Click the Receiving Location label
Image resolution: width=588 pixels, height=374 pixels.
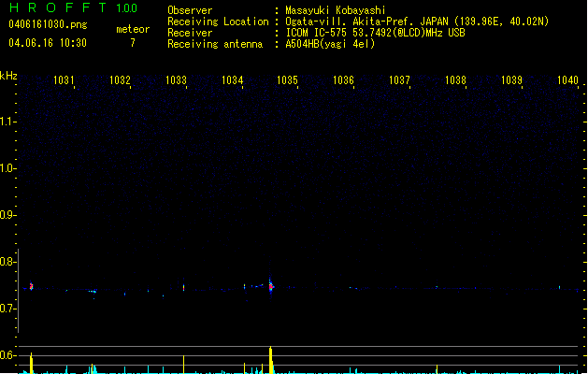218,22
